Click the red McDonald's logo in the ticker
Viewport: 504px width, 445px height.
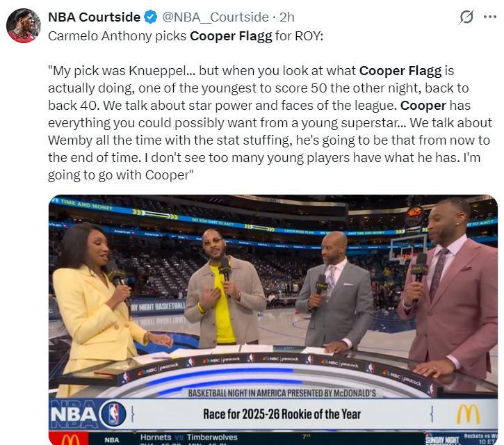[x=69, y=439]
